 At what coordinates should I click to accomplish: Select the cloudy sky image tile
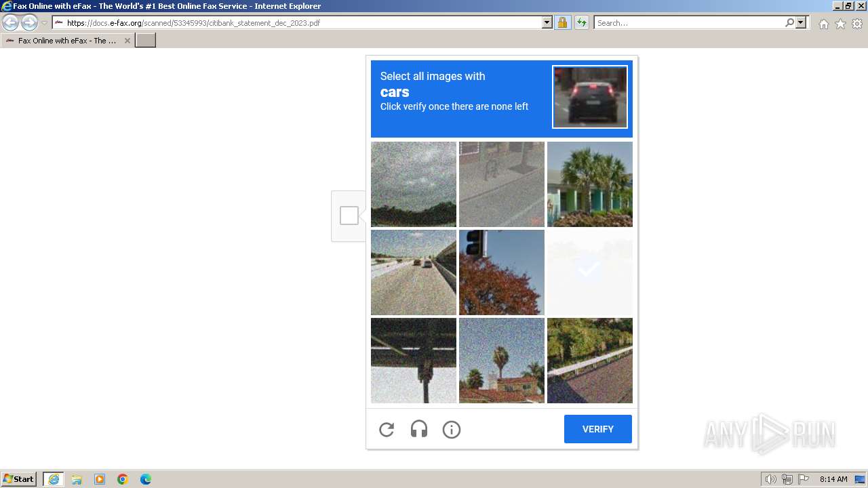pyautogui.click(x=414, y=184)
